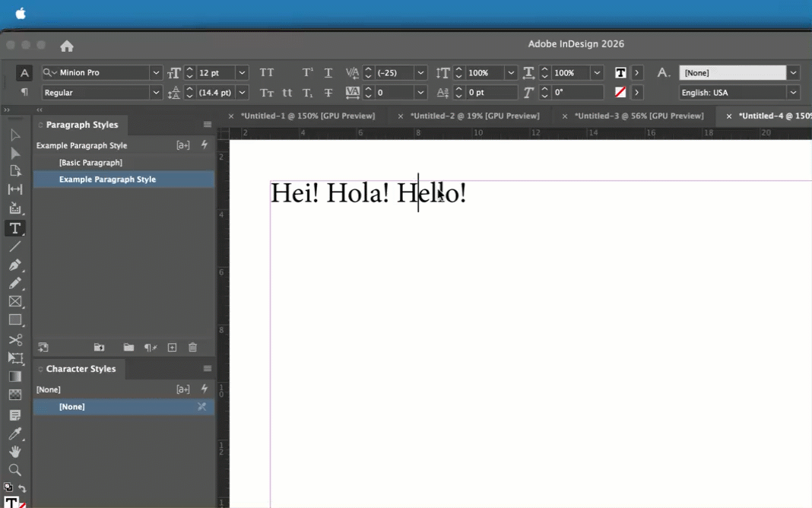Open the Minion Pro font family dropdown
Viewport: 812px width, 508px height.
156,73
